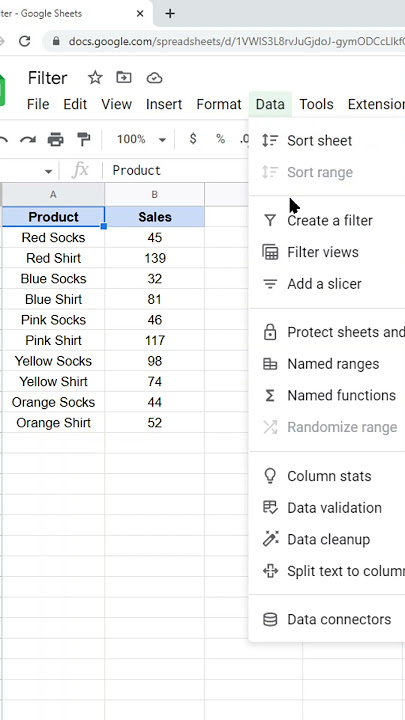Select column B header
The height and width of the screenshot is (720, 405).
154,195
